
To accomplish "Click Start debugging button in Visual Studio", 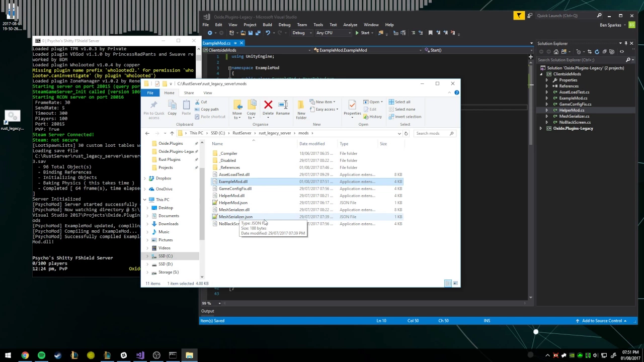I will pyautogui.click(x=362, y=33).
